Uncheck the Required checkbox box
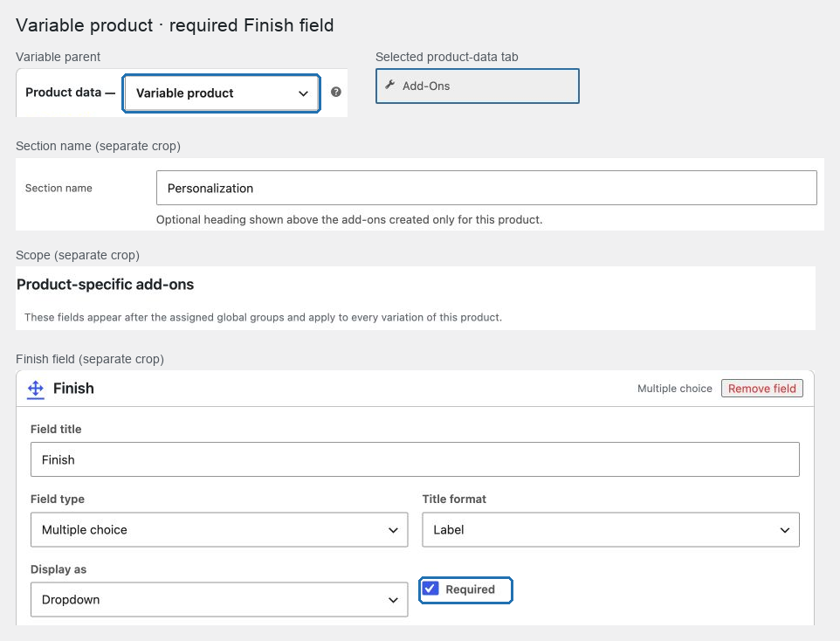Viewport: 840px width, 641px height. (430, 589)
